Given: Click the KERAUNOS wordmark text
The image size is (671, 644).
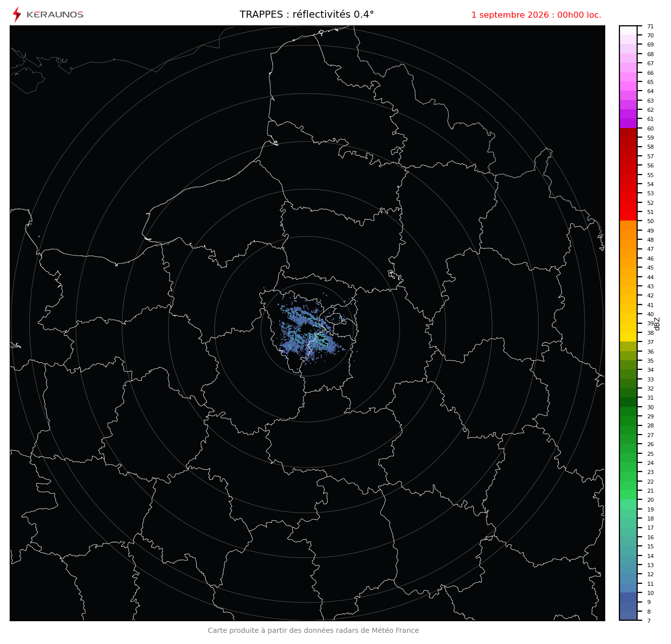Looking at the screenshot, I should pyautogui.click(x=55, y=15).
